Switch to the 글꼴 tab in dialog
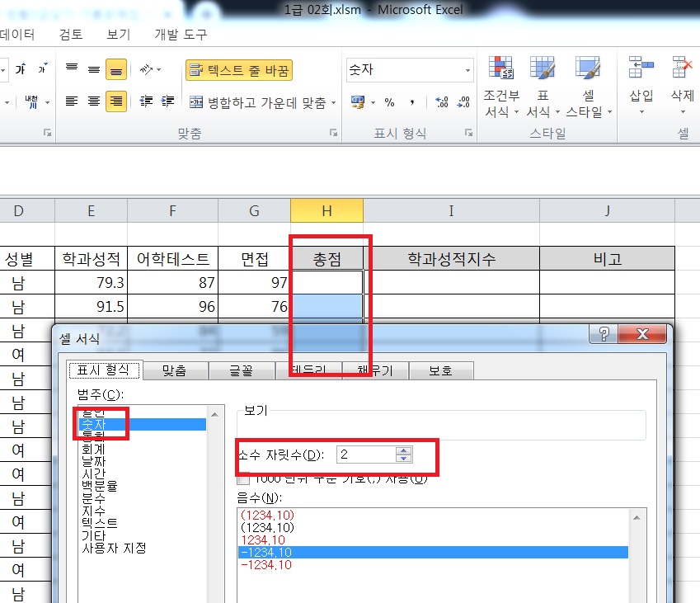The image size is (700, 603). tap(242, 371)
